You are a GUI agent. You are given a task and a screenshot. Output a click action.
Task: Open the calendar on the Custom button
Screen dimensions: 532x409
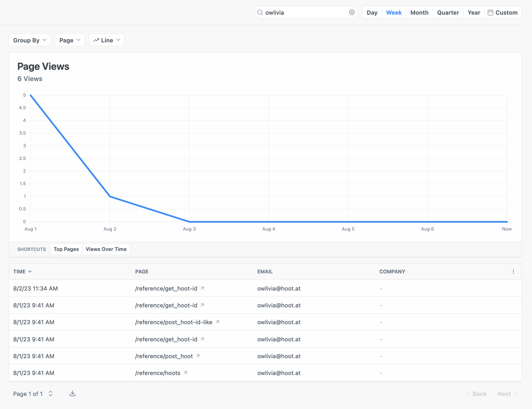click(491, 12)
